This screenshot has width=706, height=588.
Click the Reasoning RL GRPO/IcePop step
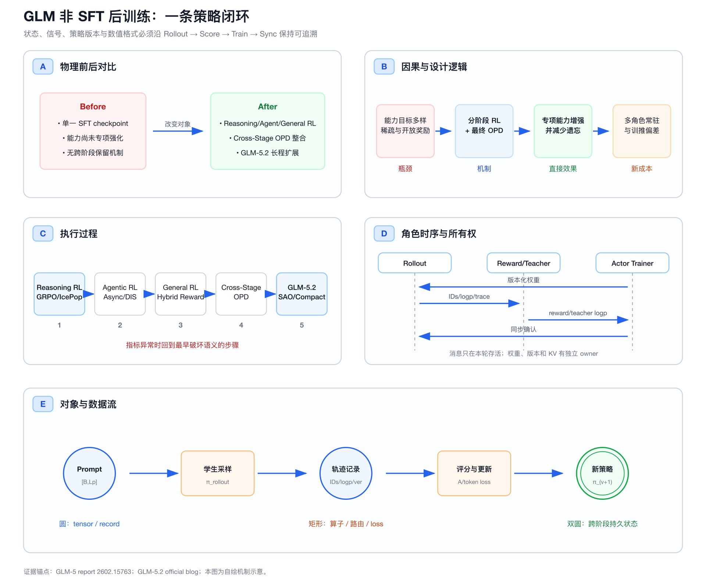coord(60,294)
